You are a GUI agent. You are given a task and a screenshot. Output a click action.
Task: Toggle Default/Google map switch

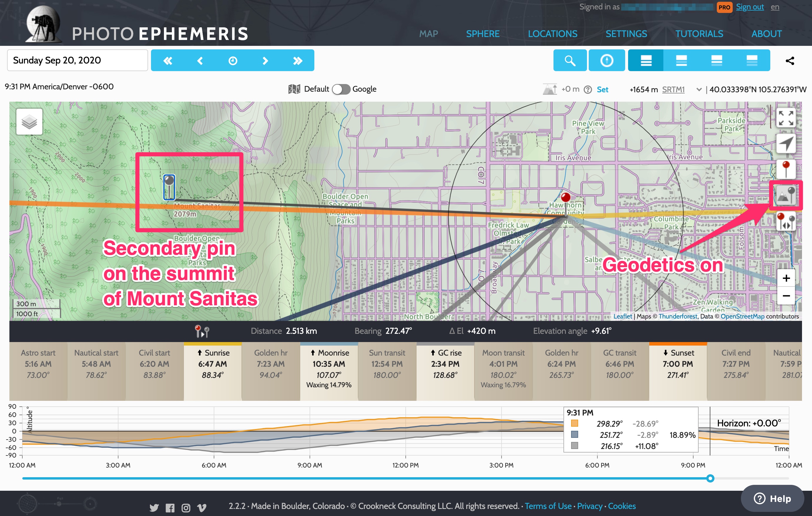341,89
